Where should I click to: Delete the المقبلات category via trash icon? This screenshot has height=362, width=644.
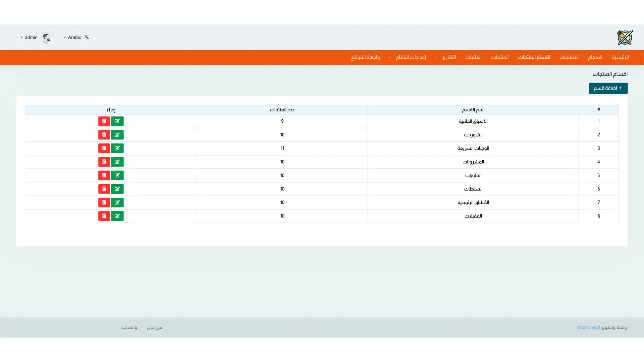click(104, 216)
